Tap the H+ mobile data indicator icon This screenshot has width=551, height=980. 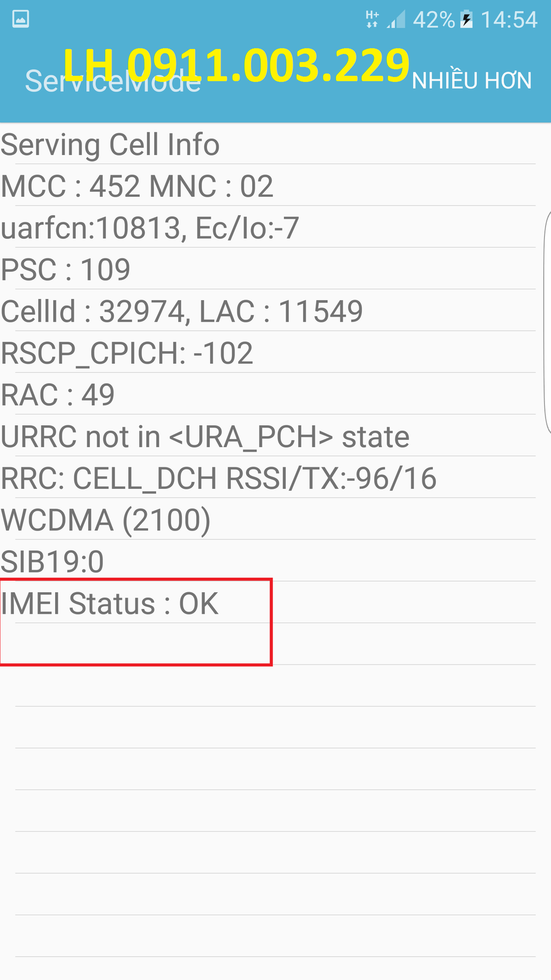[x=372, y=20]
